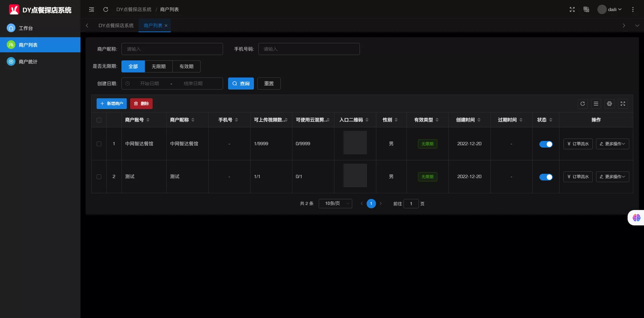This screenshot has height=318, width=644.
Task: Click the floating brain assistant icon
Action: tap(636, 218)
